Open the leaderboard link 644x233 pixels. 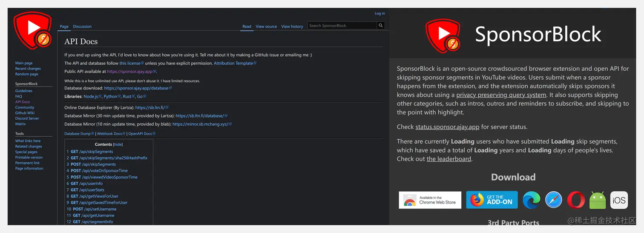click(449, 159)
